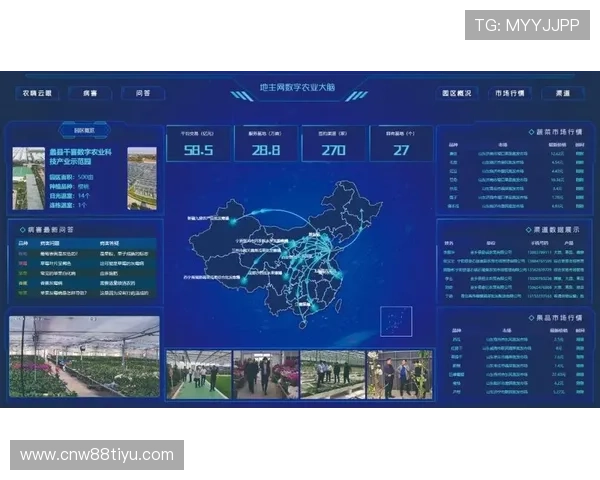Click the diamond icon beside 果品市场行情
The image size is (600, 480).
click(x=531, y=317)
